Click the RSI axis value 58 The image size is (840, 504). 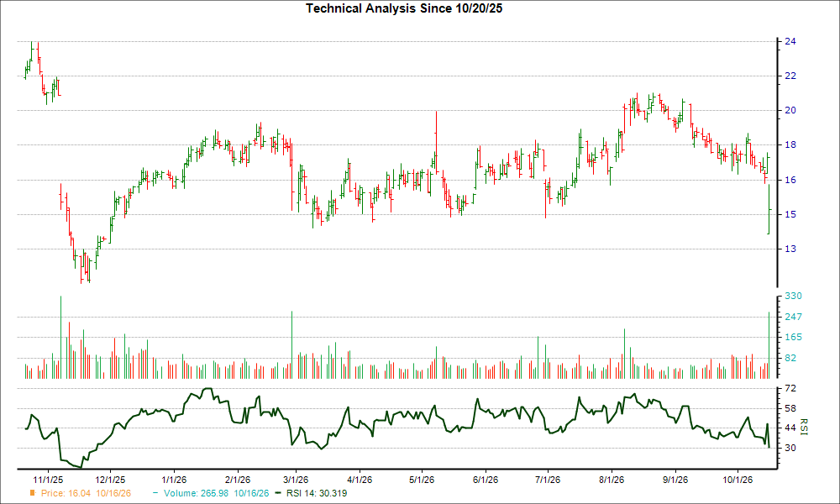pyautogui.click(x=790, y=408)
